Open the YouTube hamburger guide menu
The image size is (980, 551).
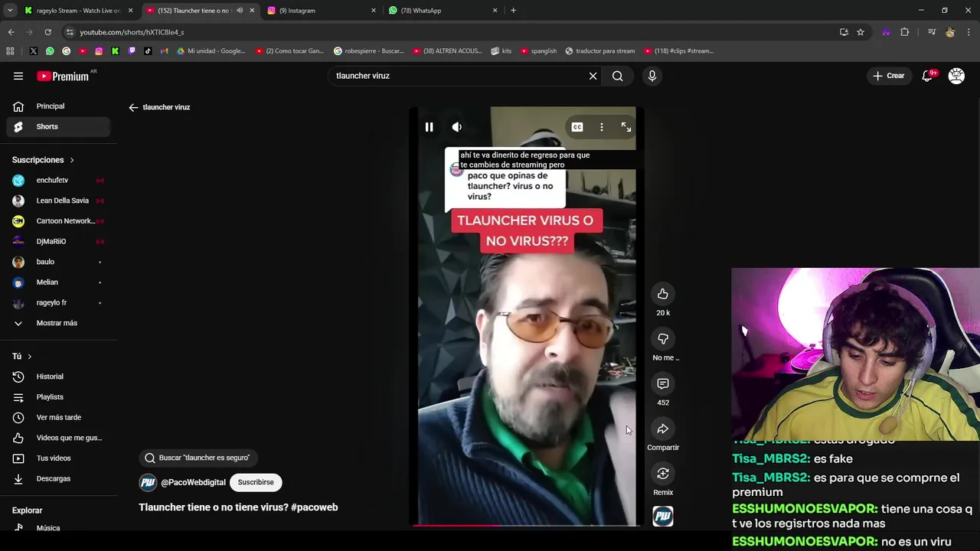(18, 76)
